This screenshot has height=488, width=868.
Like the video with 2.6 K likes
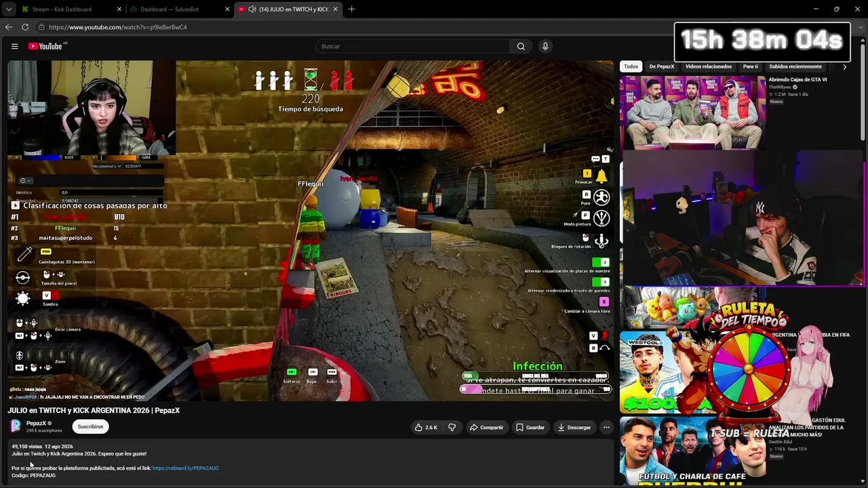(427, 428)
